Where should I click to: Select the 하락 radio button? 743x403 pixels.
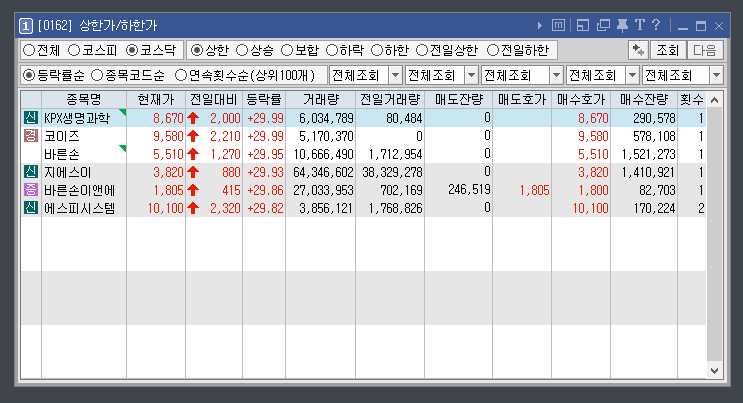click(332, 50)
